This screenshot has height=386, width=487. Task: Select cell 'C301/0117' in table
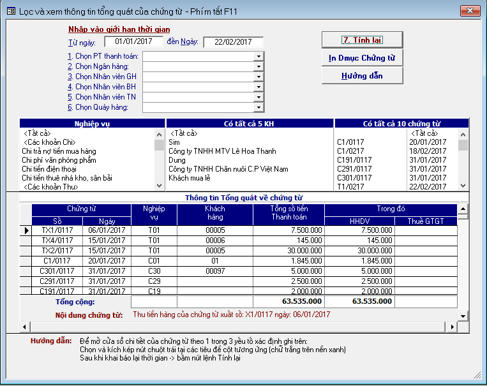[57, 271]
